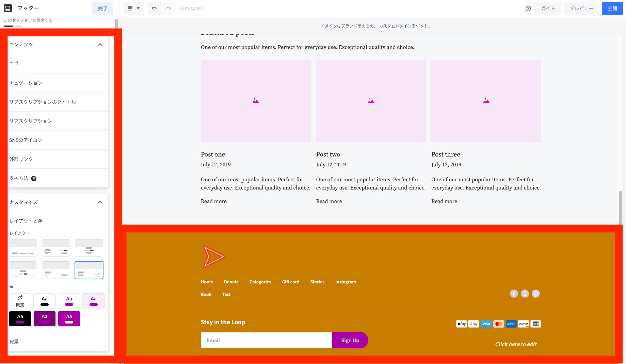Click the help icon next to 支払方法

click(34, 179)
